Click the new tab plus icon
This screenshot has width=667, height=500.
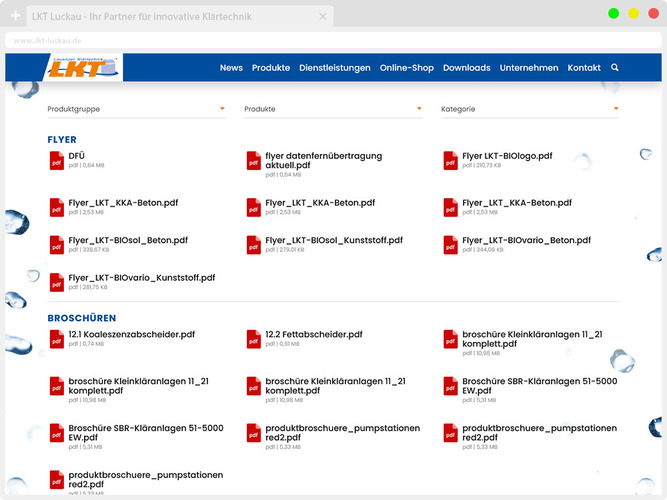pyautogui.click(x=15, y=17)
